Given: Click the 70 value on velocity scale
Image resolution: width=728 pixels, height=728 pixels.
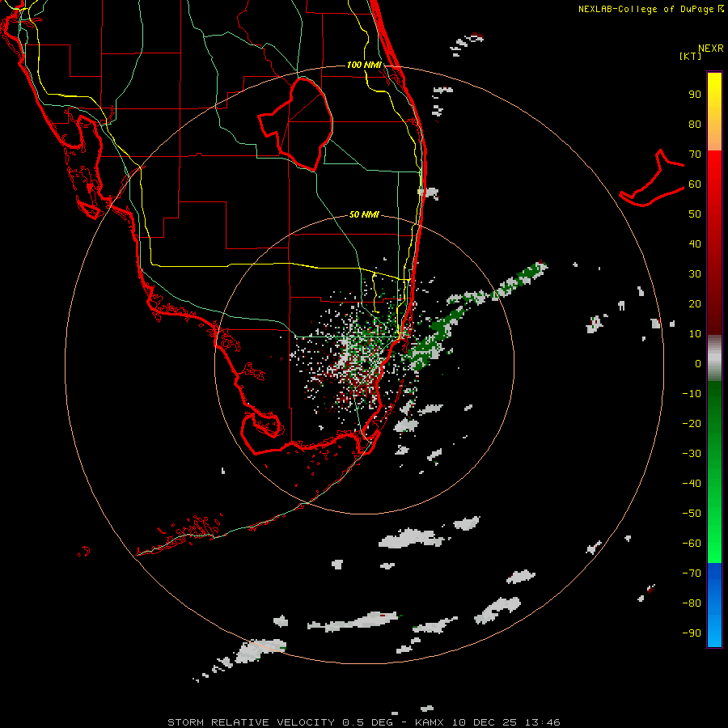Looking at the screenshot, I should (x=695, y=154).
